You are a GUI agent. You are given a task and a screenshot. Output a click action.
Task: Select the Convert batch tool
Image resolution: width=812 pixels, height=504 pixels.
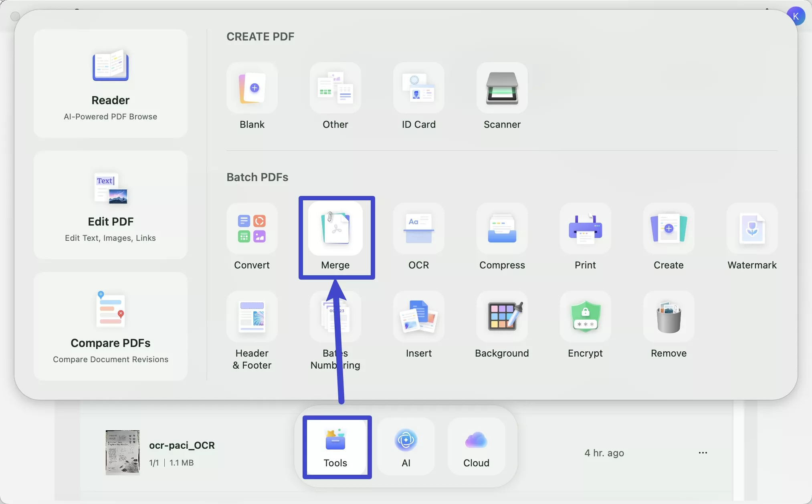pos(252,229)
